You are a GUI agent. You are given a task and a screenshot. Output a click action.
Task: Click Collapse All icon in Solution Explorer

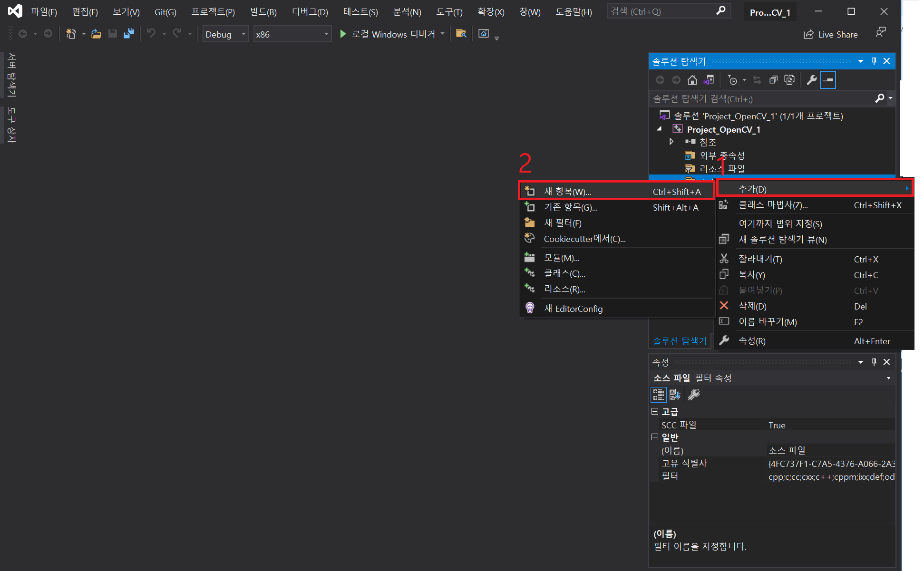[x=774, y=80]
